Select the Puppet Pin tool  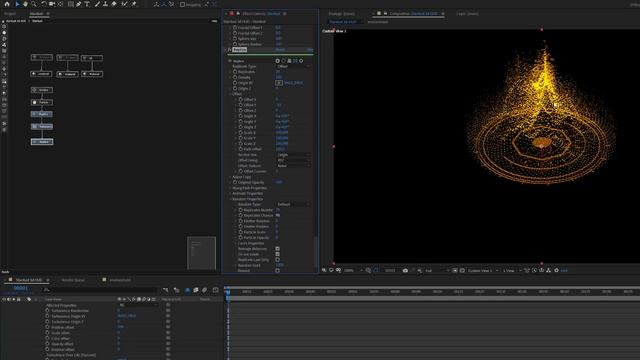coord(134,4)
